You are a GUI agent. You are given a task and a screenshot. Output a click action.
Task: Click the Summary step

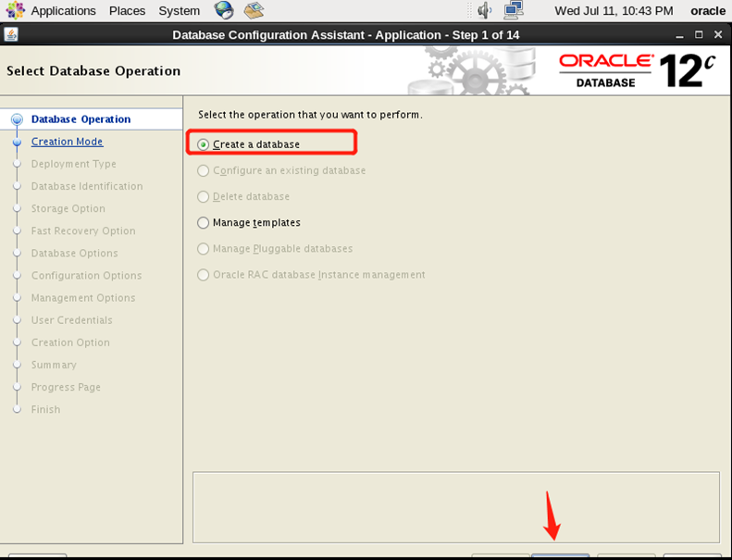click(54, 365)
